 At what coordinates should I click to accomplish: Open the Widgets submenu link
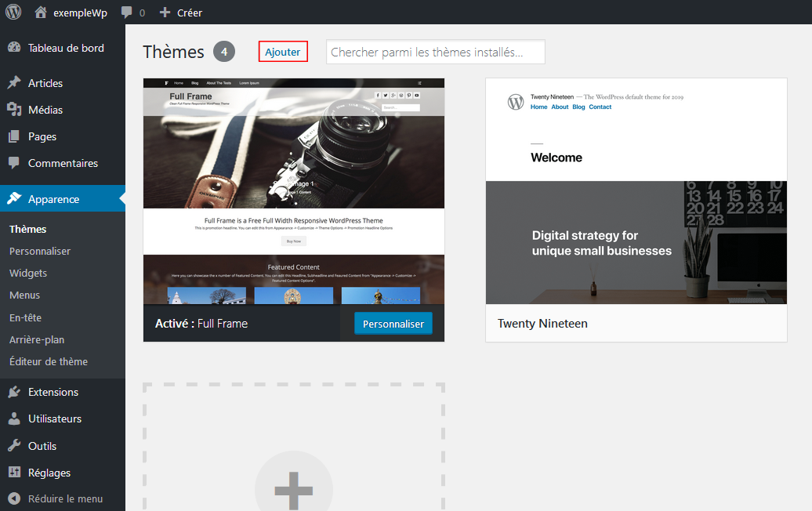28,273
